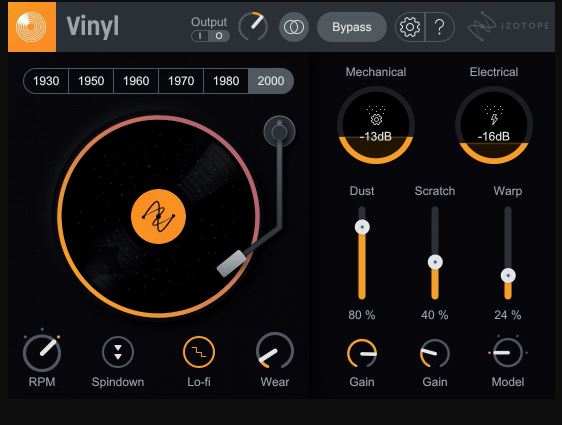Click the Dust value 80 %
This screenshot has height=425, width=562.
362,315
